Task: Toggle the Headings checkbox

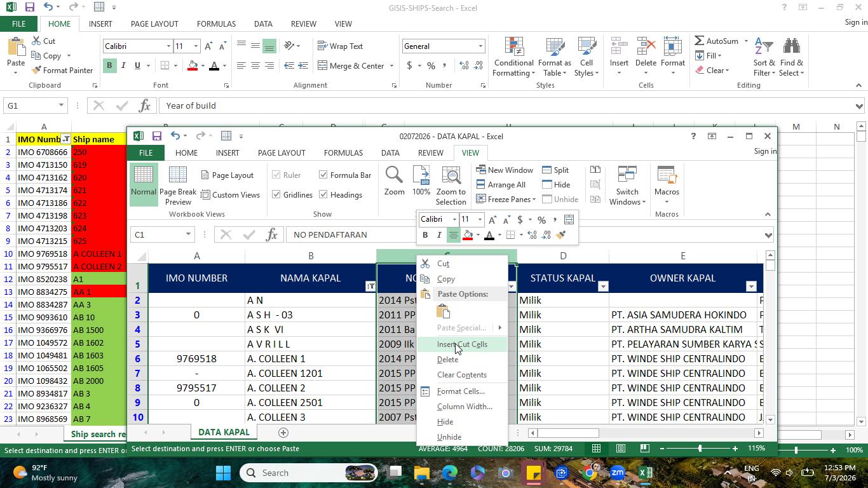Action: (x=323, y=194)
